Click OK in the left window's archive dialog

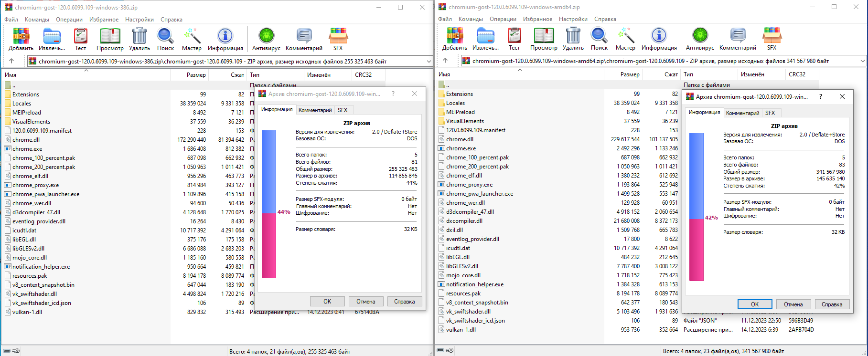tap(327, 301)
